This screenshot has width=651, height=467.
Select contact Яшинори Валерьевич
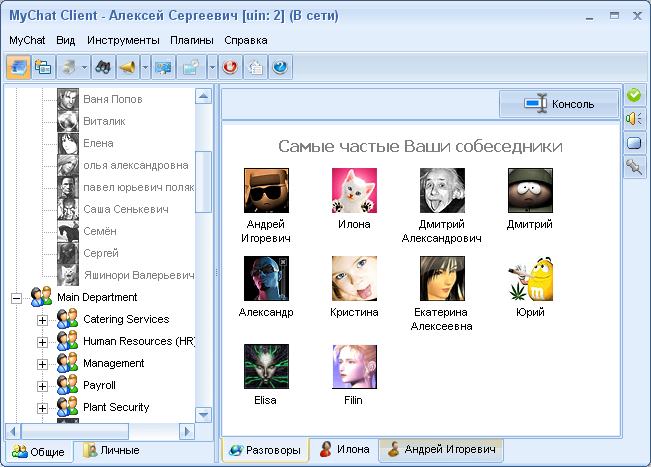click(x=139, y=275)
